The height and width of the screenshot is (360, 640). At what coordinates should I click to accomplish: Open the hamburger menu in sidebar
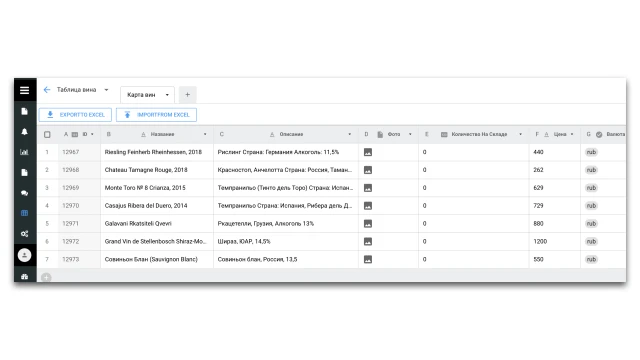pyautogui.click(x=24, y=90)
